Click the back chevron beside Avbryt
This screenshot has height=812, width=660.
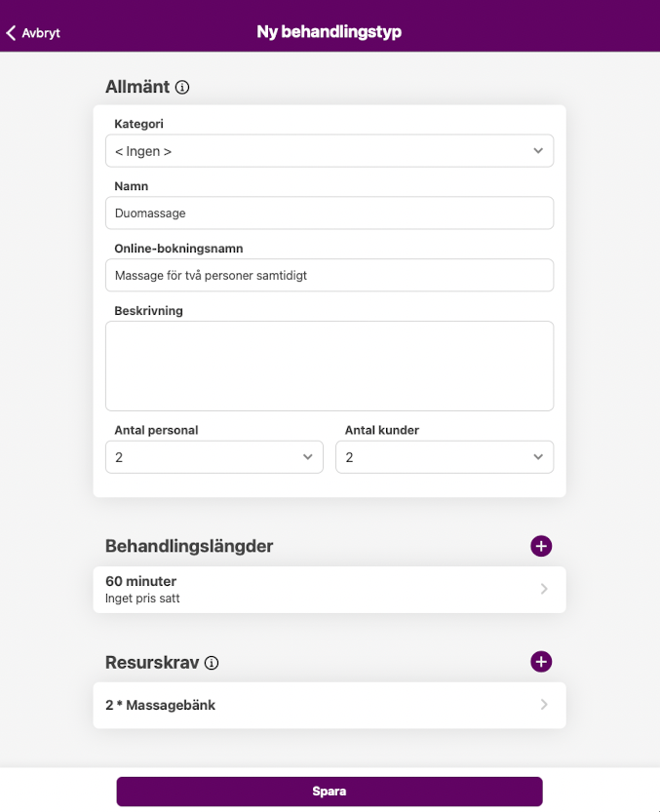pos(12,33)
